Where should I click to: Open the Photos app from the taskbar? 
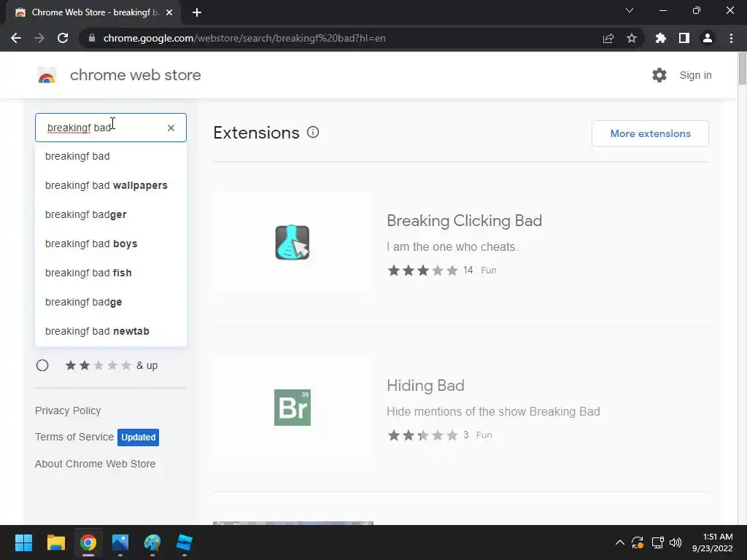coord(120,542)
